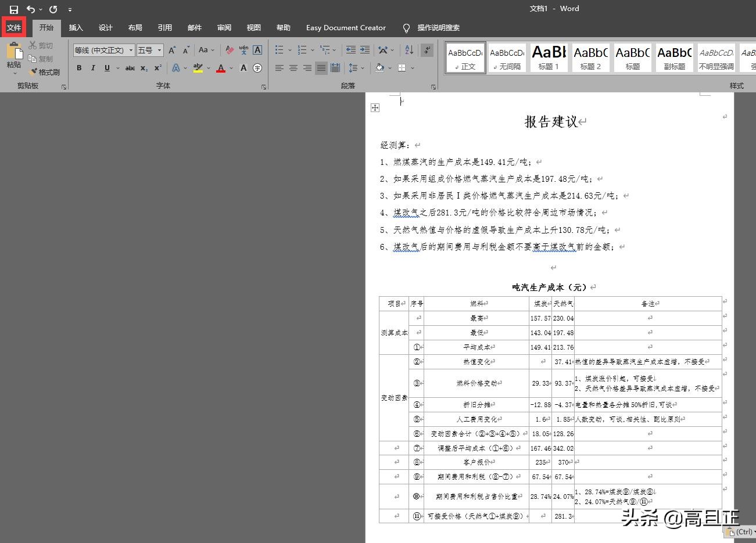Toggle the Show/Hide formatting marks button
The width and height of the screenshot is (756, 543).
tap(427, 50)
